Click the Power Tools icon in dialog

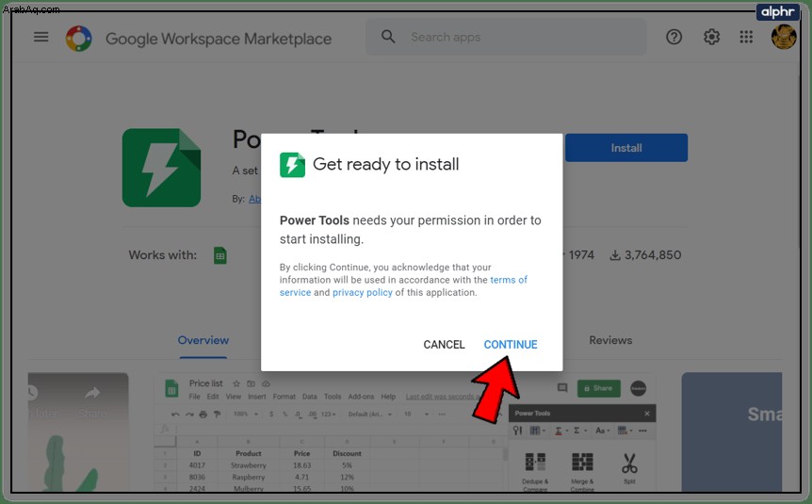coord(293,165)
